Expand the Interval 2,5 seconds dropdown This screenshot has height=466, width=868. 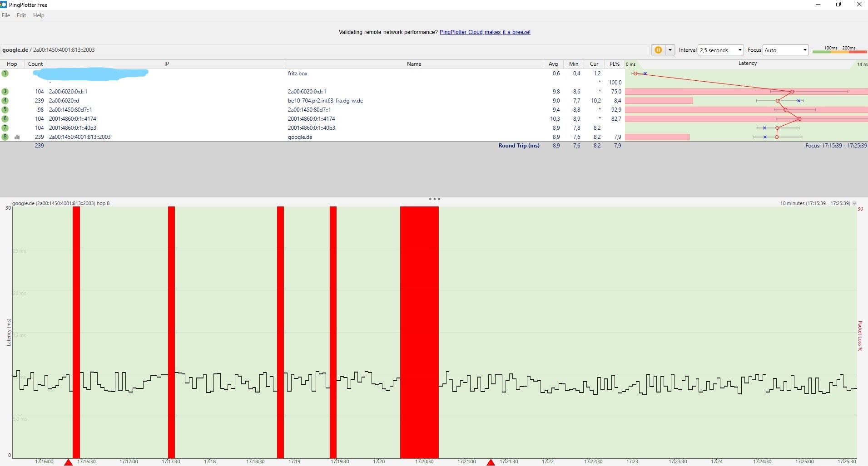point(721,50)
